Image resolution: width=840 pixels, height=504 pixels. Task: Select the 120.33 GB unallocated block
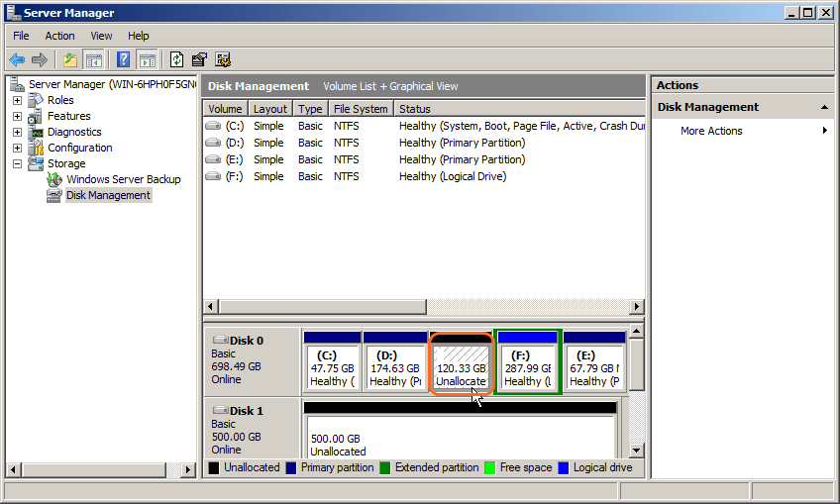tap(461, 362)
